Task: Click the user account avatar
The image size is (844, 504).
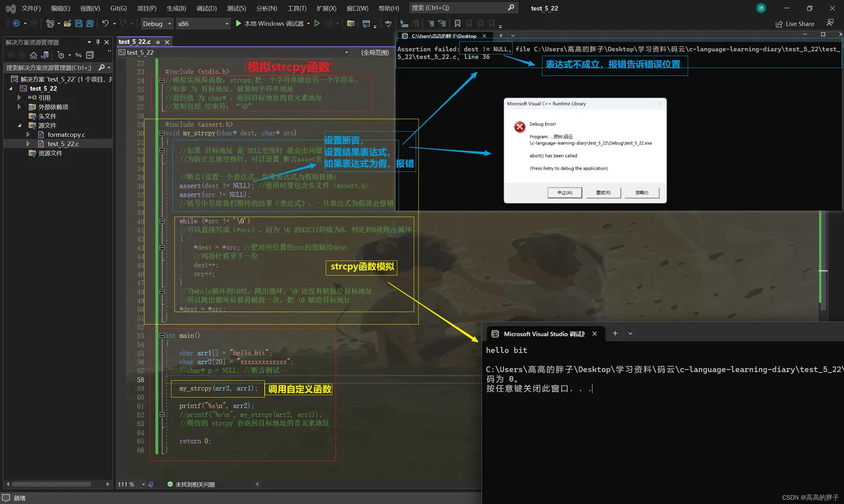Action: [761, 8]
